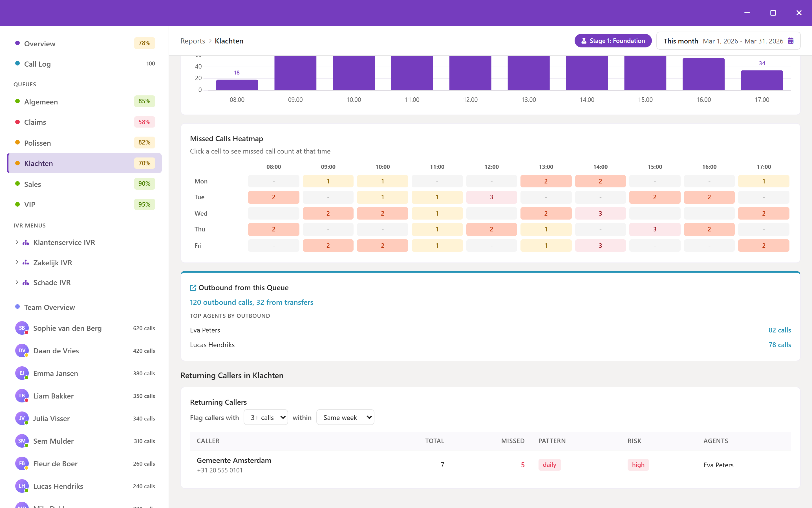Select the Klachten queue

[84, 163]
